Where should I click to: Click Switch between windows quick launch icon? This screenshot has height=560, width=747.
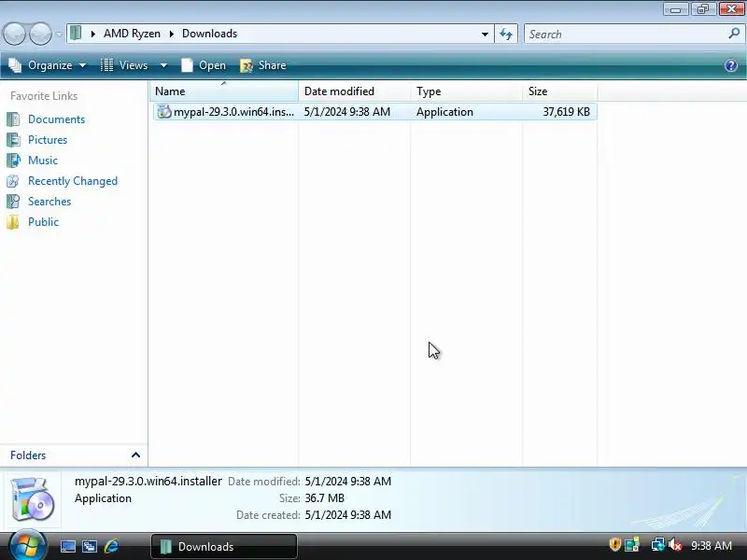tap(90, 546)
